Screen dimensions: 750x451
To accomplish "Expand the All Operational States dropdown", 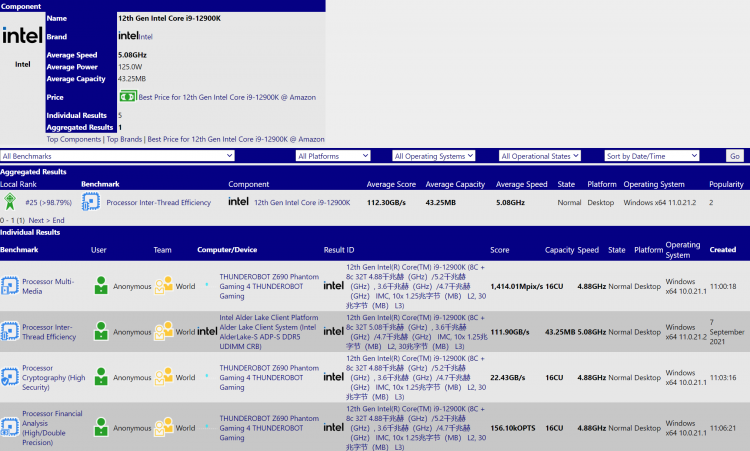I will pyautogui.click(x=548, y=156).
